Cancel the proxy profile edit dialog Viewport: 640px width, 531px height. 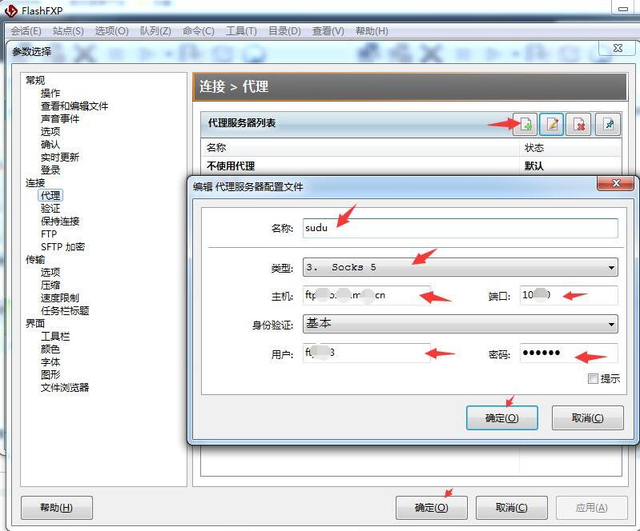click(587, 418)
